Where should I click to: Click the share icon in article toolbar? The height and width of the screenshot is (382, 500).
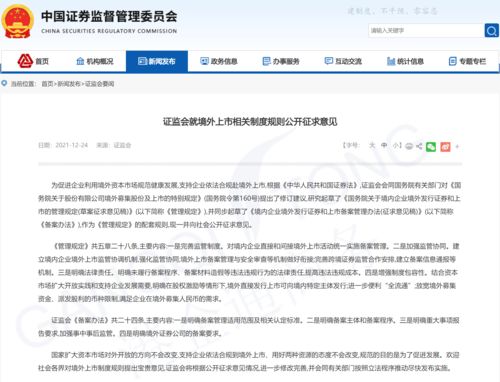(419, 146)
